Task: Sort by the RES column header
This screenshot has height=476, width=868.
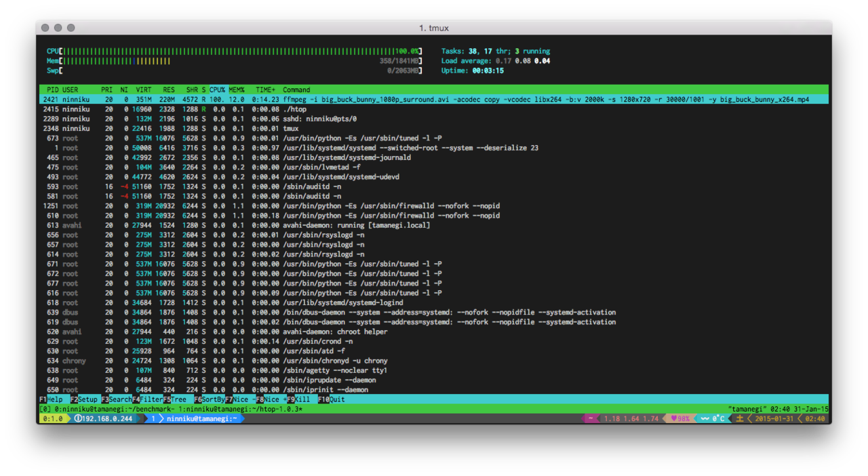Action: (169, 90)
